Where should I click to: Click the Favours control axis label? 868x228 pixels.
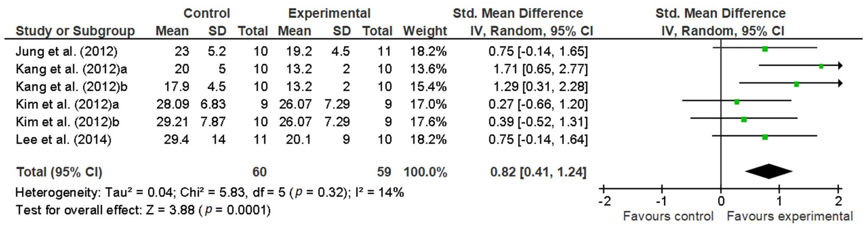(x=668, y=216)
